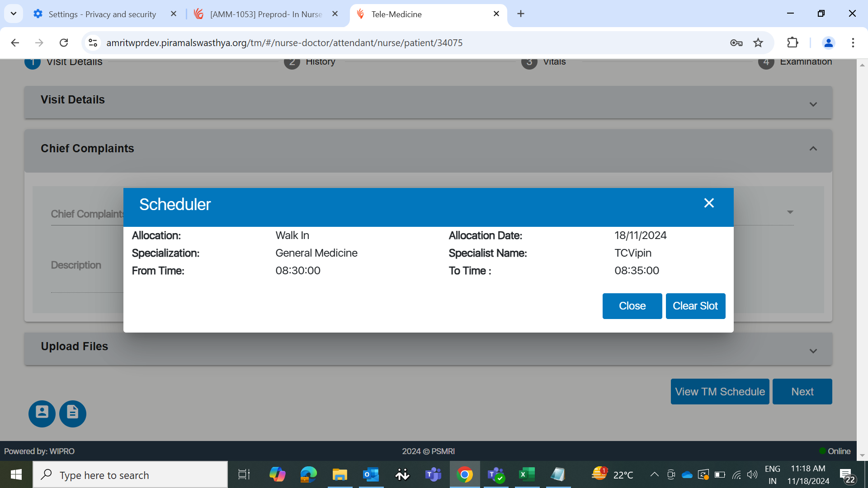Close the Scheduler dialog with X icon
Viewport: 868px width, 488px height.
point(708,203)
